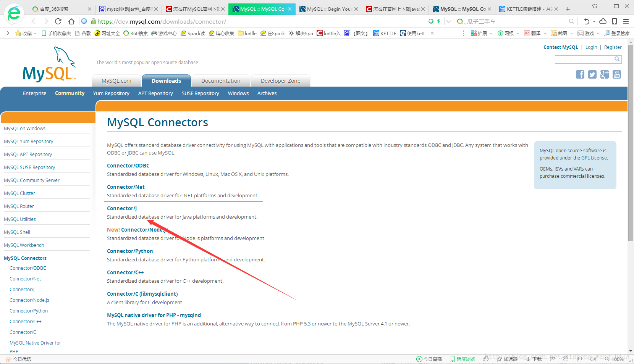
Task: Expand the address bar history dropdown chevron
Action: [x=449, y=21]
